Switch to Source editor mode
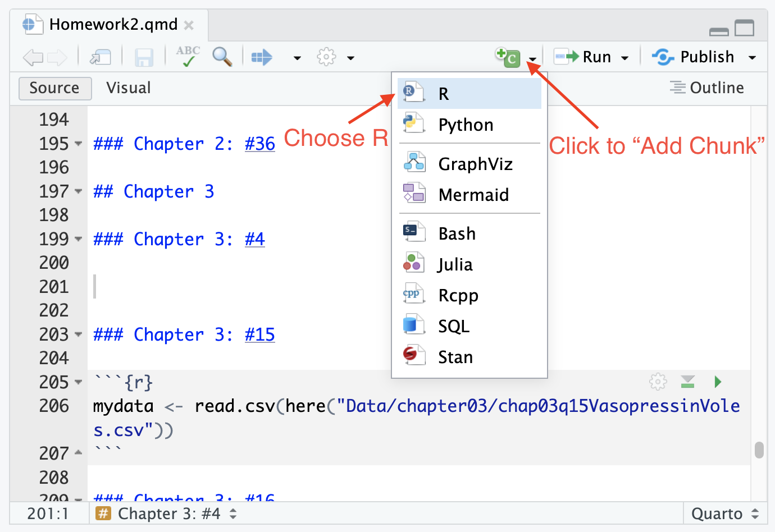Screen dimensions: 775x532 [x=55, y=88]
